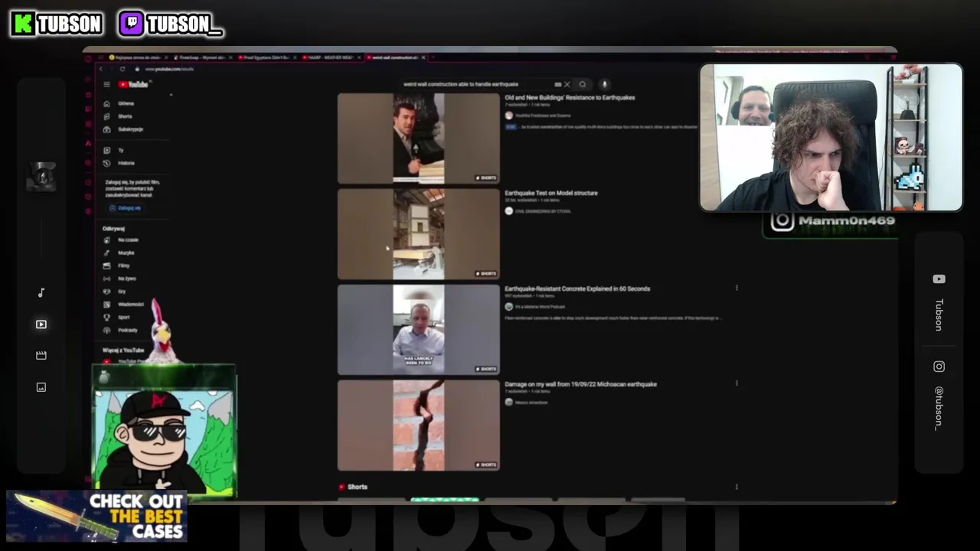The height and width of the screenshot is (551, 980).
Task: Open Historia in the YouTube sidebar
Action: (120, 163)
